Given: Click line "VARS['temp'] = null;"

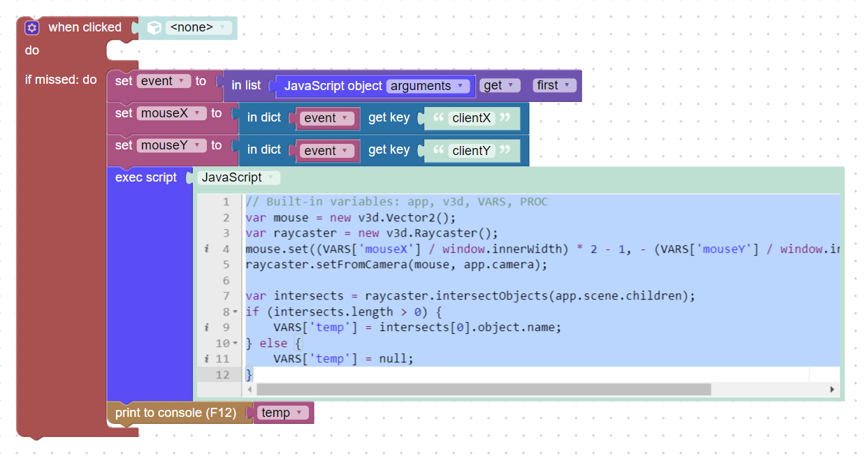Looking at the screenshot, I should 343,358.
